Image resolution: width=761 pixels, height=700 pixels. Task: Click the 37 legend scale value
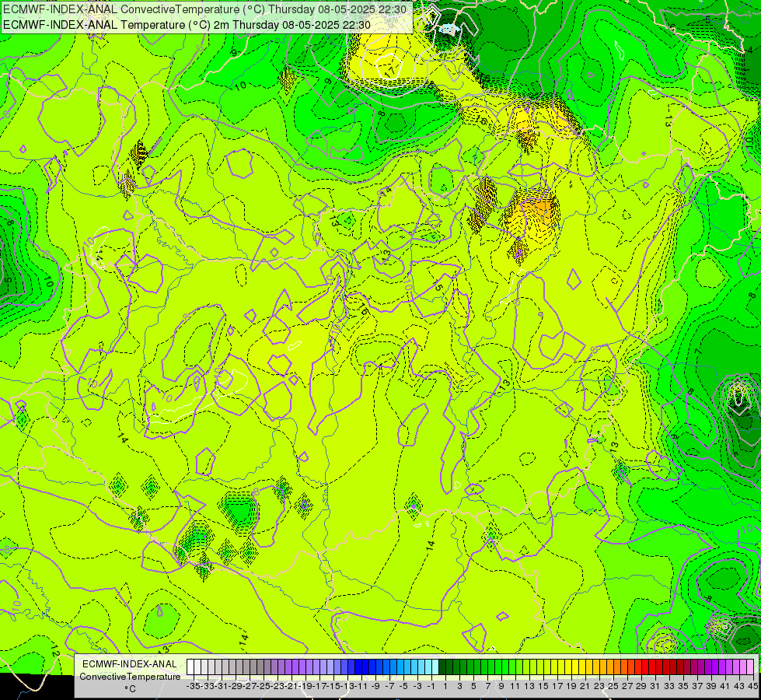(697, 687)
